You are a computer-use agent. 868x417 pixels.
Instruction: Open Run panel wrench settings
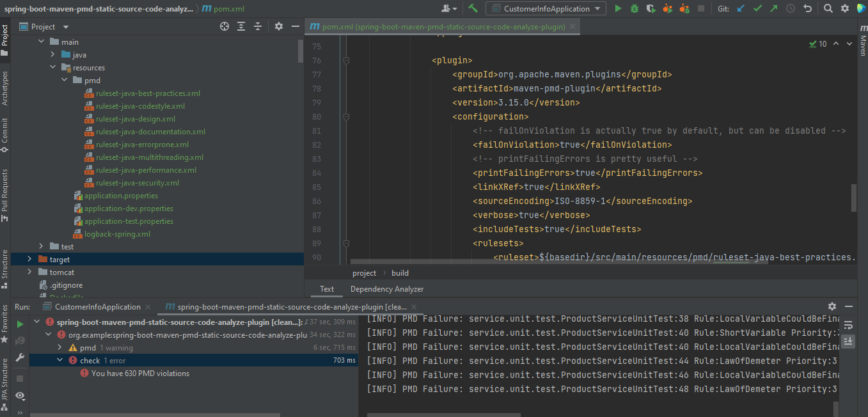tap(20, 358)
